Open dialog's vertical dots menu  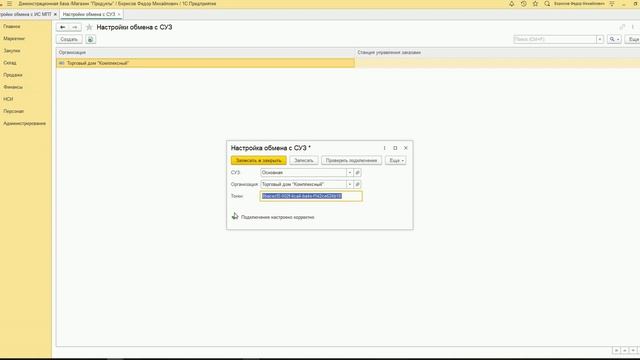tap(384, 148)
